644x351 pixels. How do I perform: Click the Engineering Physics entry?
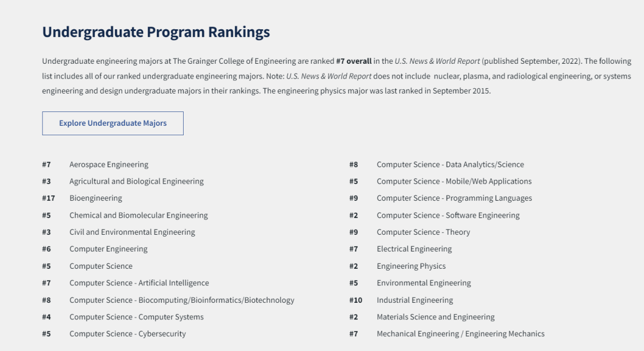(x=411, y=266)
